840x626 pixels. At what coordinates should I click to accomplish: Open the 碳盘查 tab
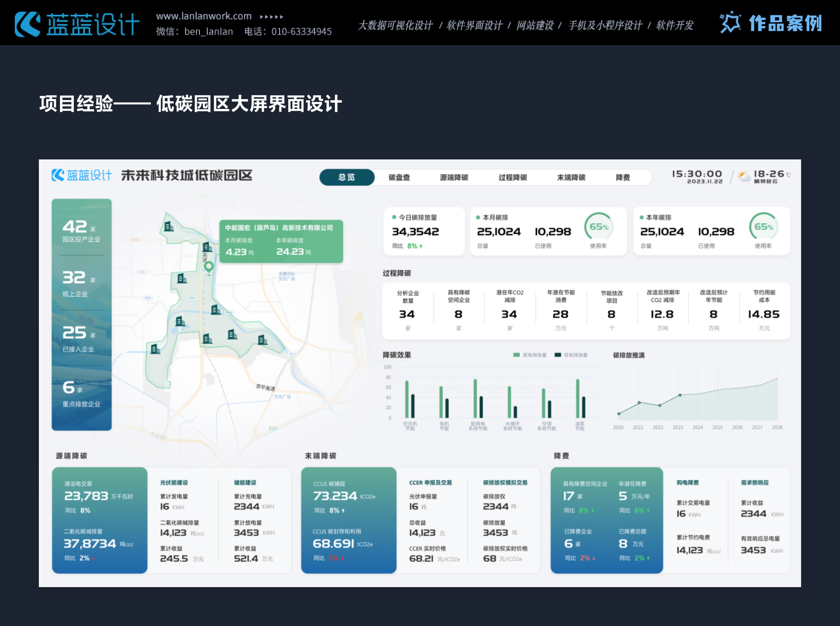tap(399, 177)
